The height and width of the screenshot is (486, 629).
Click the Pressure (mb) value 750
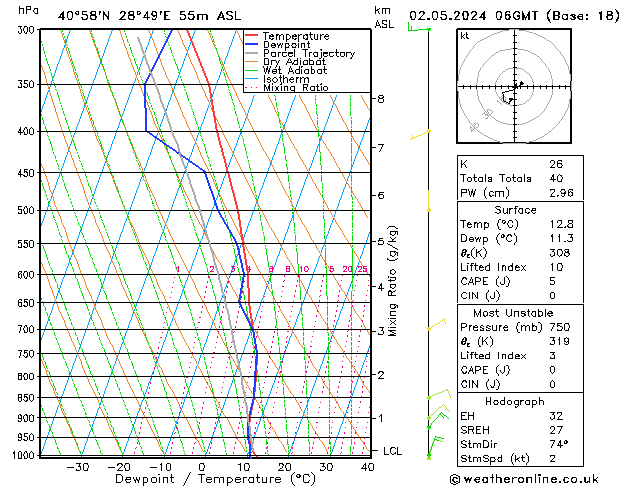click(560, 327)
